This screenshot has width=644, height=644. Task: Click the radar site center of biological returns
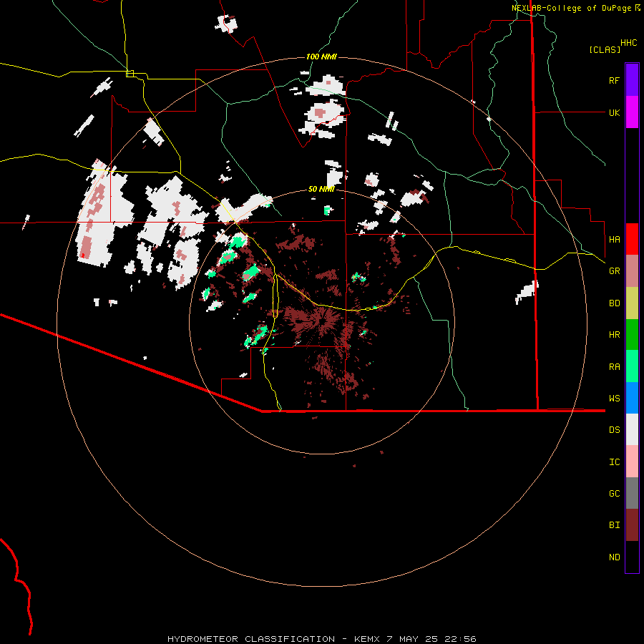click(x=323, y=321)
